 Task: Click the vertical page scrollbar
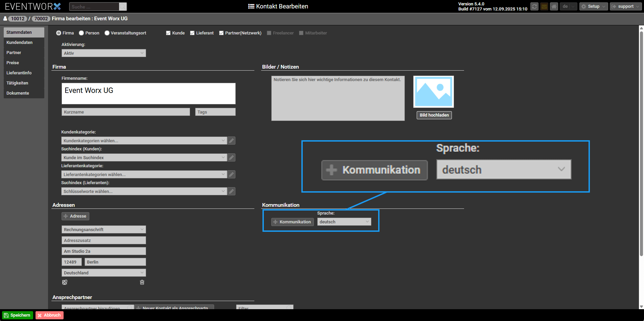click(x=641, y=142)
